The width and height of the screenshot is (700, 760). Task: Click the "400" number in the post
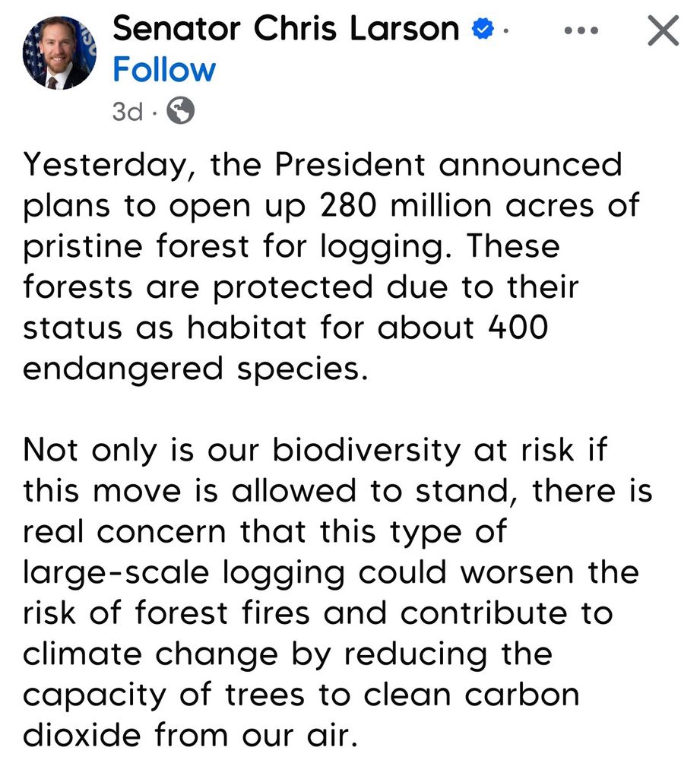point(516,328)
